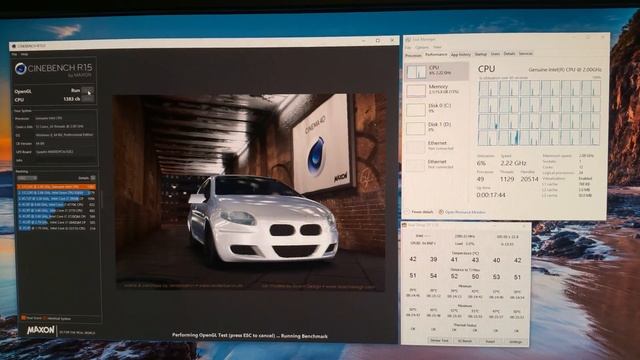Switch to Processes tab in Task Manager
This screenshot has width=640, height=360.
413,55
